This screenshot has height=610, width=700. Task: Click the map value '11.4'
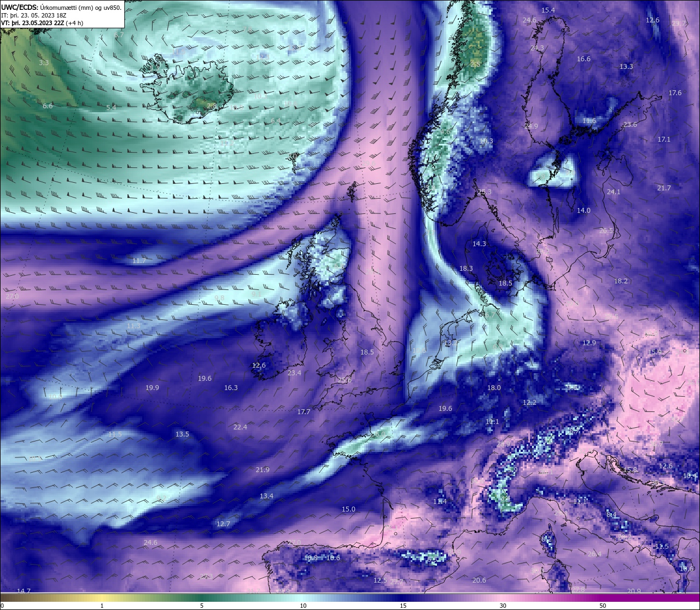coord(440,502)
